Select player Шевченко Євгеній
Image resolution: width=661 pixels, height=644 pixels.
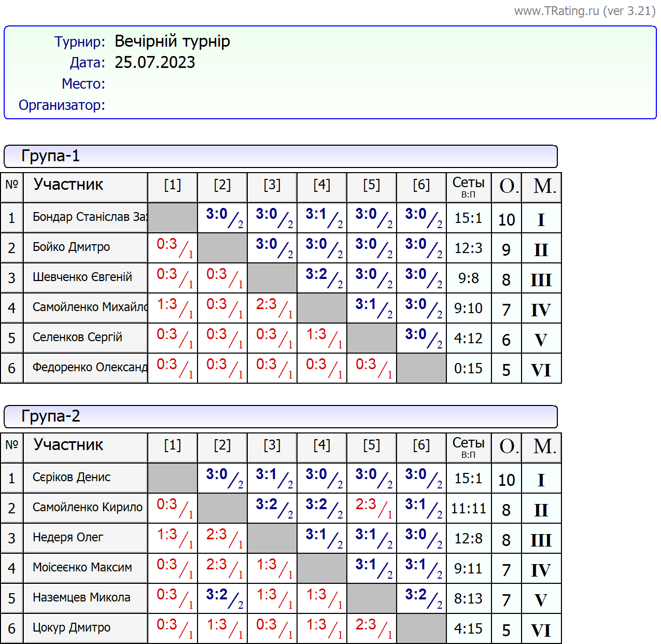point(82,277)
